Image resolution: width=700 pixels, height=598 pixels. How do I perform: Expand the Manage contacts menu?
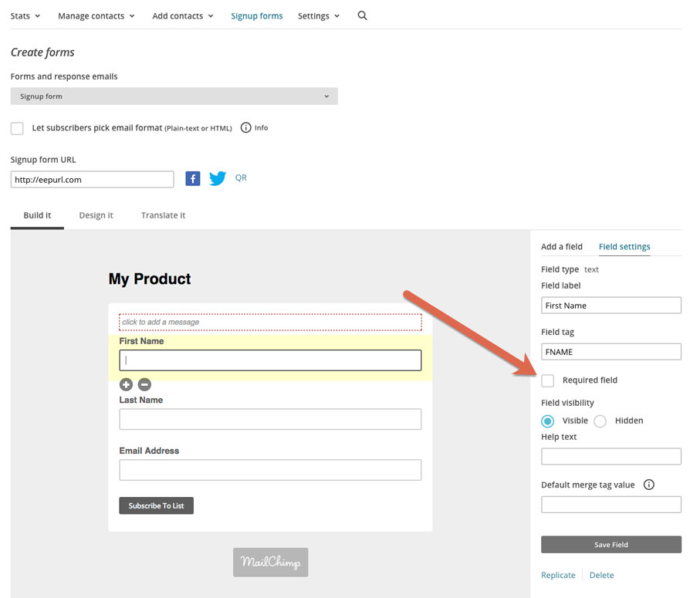tap(96, 16)
